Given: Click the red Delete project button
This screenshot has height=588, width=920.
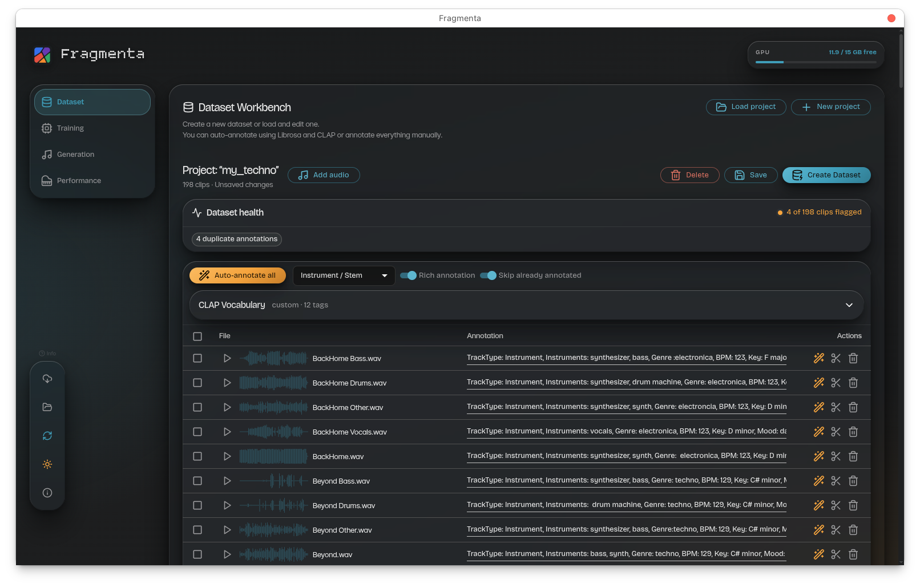Looking at the screenshot, I should coord(690,175).
